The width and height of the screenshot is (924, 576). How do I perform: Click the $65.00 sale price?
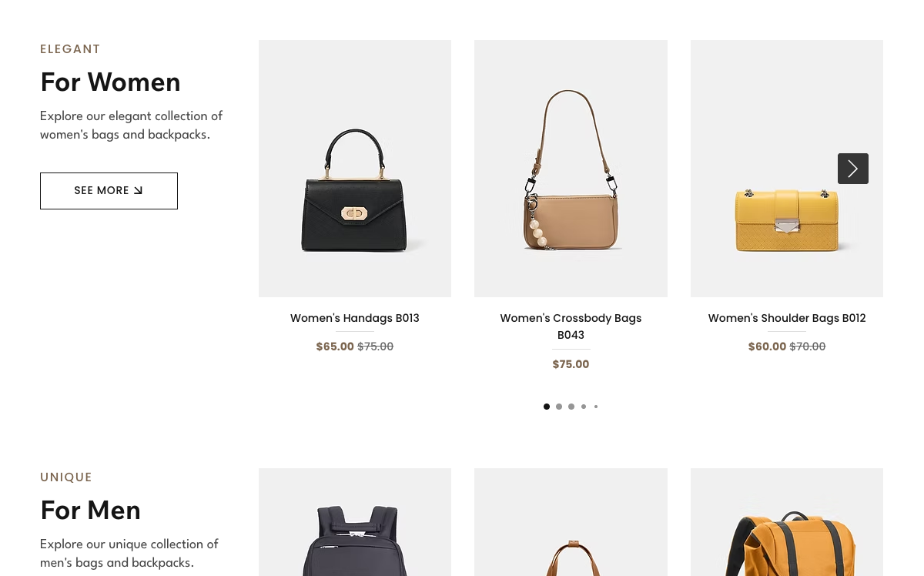(x=335, y=347)
